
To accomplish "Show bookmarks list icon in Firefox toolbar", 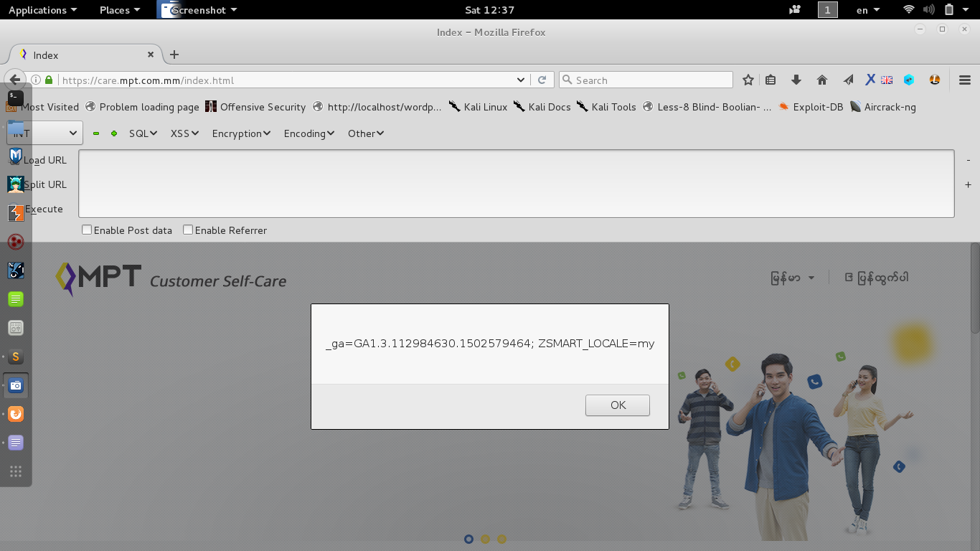I will pos(771,80).
